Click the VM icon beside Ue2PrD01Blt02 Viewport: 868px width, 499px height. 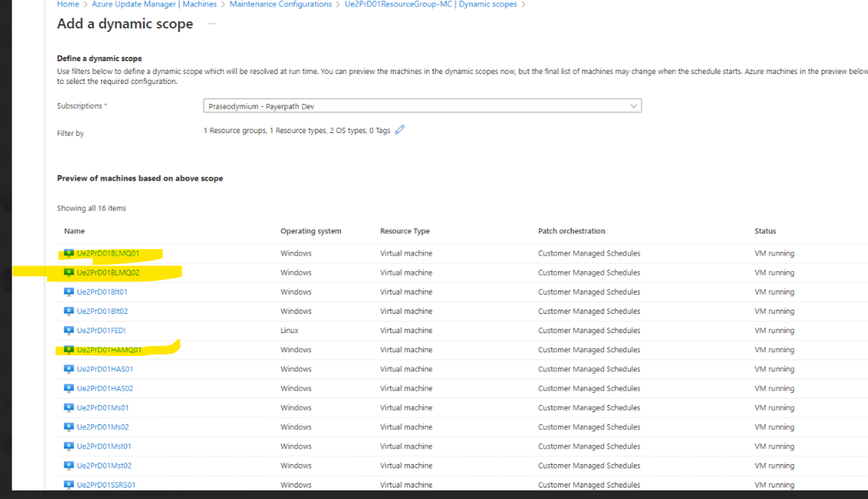click(68, 311)
